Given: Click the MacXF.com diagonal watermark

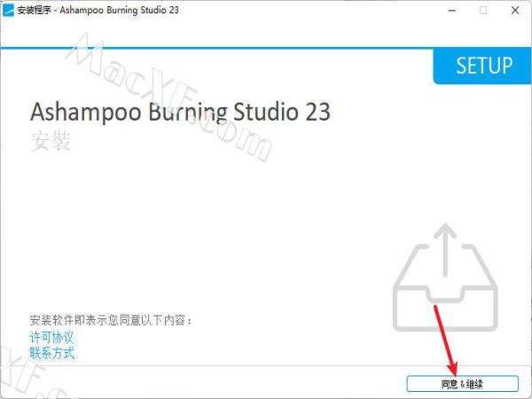Looking at the screenshot, I should tap(169, 97).
